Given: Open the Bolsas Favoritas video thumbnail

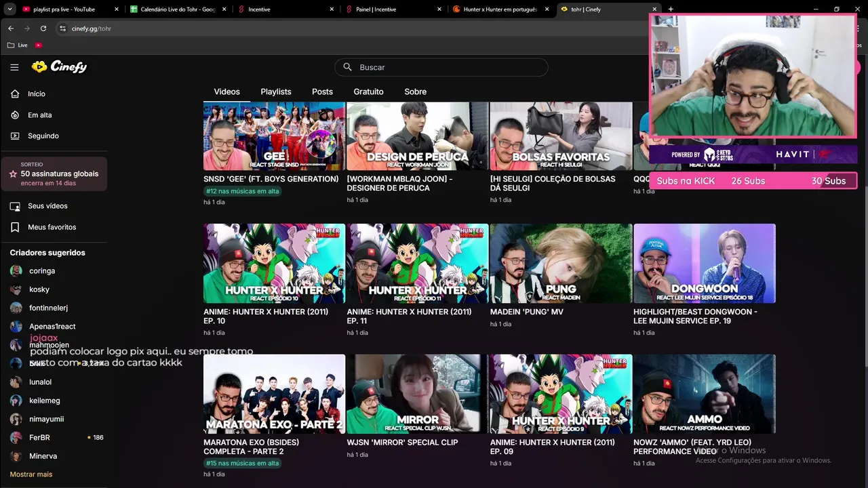Looking at the screenshot, I should pyautogui.click(x=561, y=136).
